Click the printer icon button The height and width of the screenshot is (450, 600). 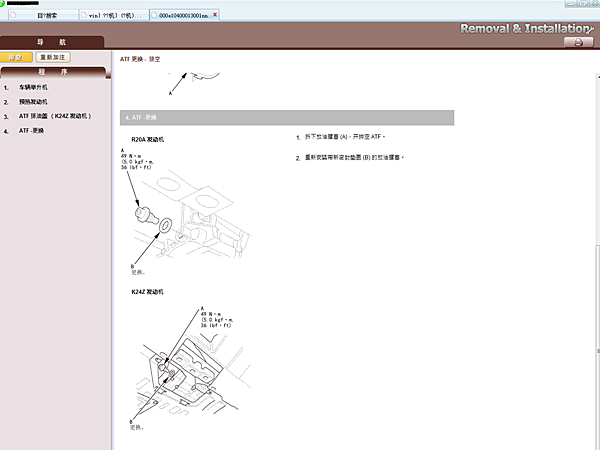(x=578, y=42)
